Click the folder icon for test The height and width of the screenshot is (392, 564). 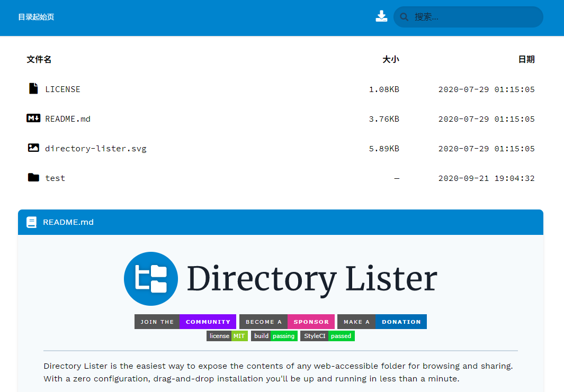click(33, 178)
